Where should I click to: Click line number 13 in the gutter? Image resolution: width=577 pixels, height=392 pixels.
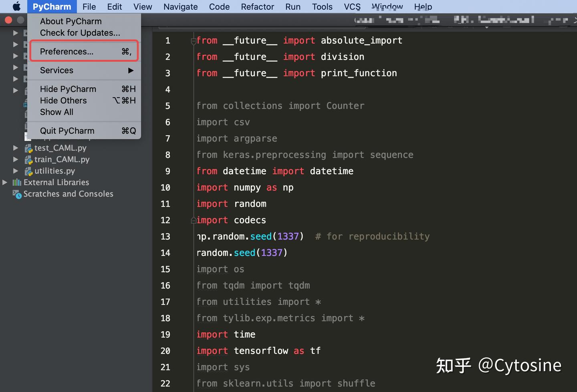[x=165, y=237]
